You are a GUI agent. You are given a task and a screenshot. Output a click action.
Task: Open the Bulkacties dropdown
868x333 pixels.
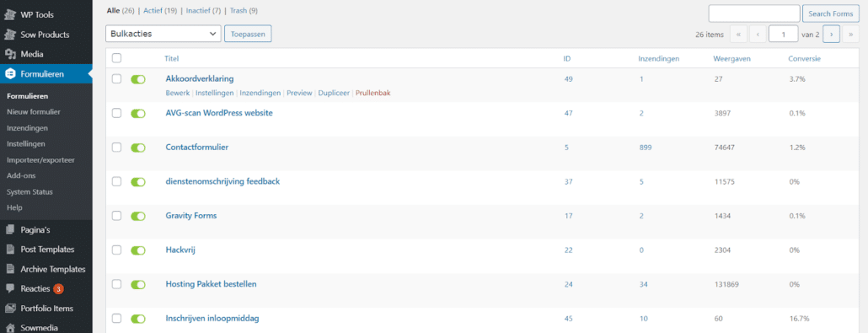point(163,34)
